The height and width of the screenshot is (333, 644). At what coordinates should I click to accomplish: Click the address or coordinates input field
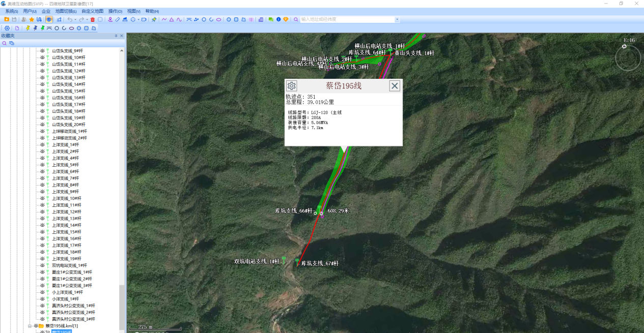347,19
